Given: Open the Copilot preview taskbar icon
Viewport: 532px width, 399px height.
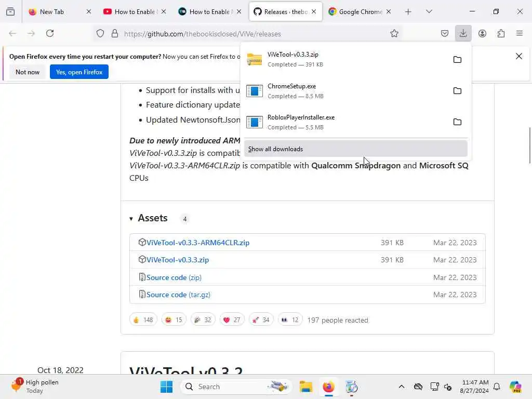Looking at the screenshot, I should point(515,387).
